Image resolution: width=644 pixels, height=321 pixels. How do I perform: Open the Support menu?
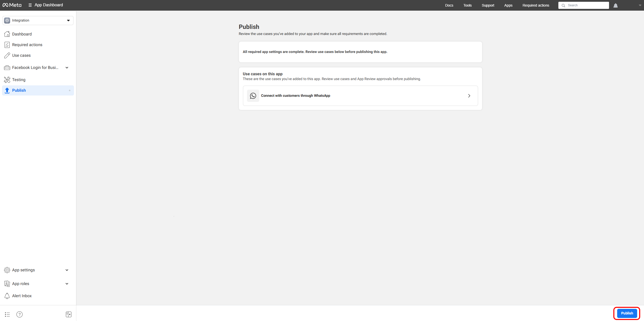[488, 5]
